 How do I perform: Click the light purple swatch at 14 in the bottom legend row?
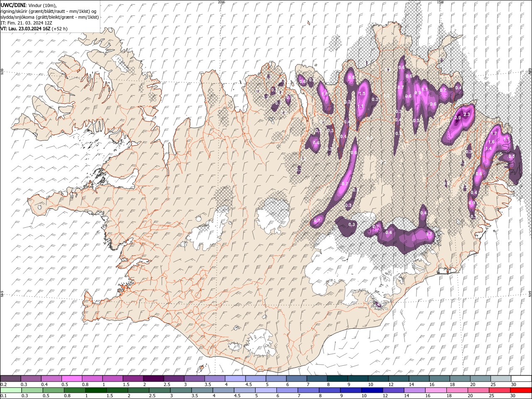(x=414, y=390)
